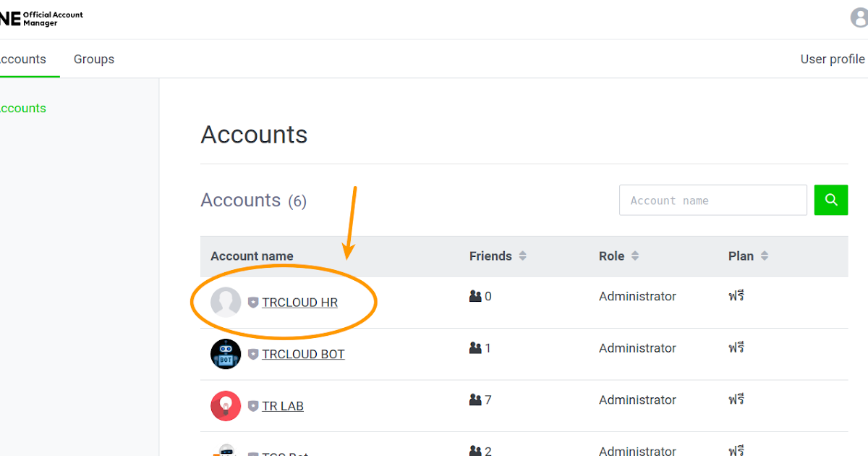Click the partially visible TCC Bot avatar
The image size is (868, 456).
[226, 452]
